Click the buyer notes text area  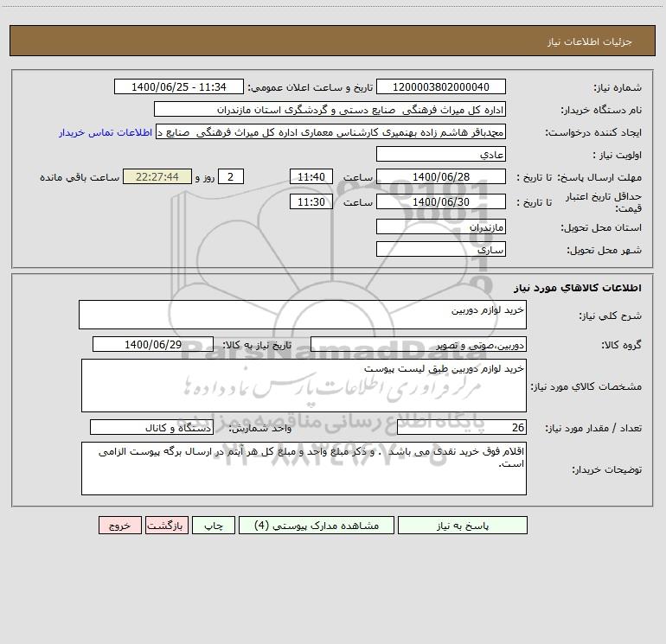(304, 469)
